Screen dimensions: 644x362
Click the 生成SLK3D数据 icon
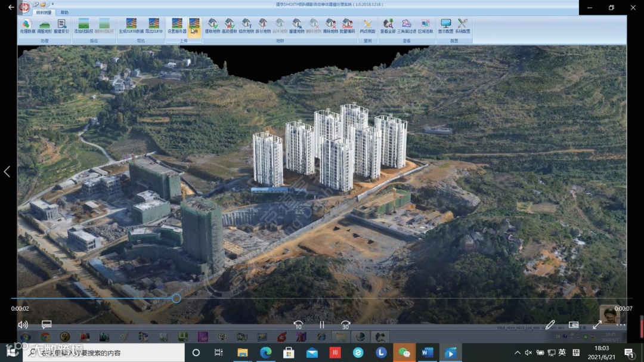tap(131, 26)
